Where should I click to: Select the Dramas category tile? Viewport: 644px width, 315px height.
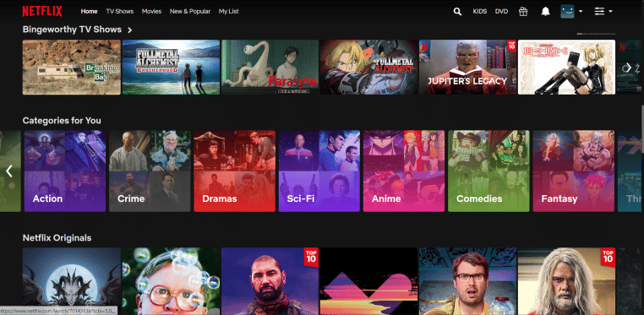(234, 171)
